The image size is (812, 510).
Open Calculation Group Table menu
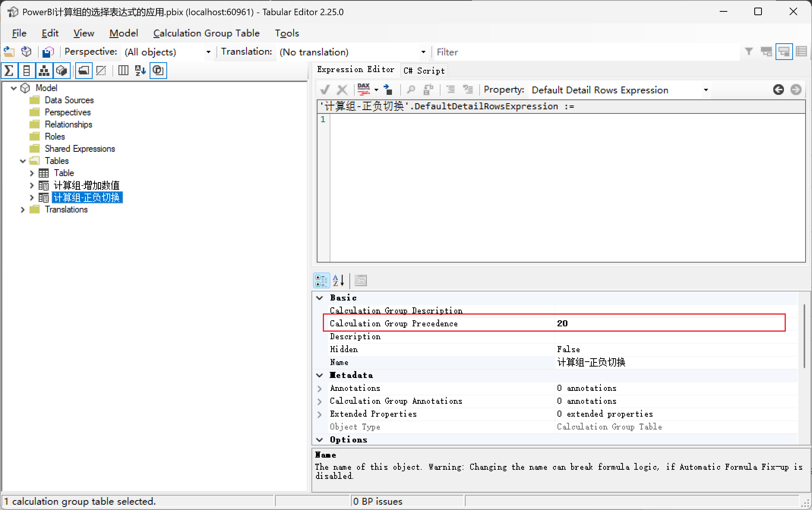coord(207,33)
